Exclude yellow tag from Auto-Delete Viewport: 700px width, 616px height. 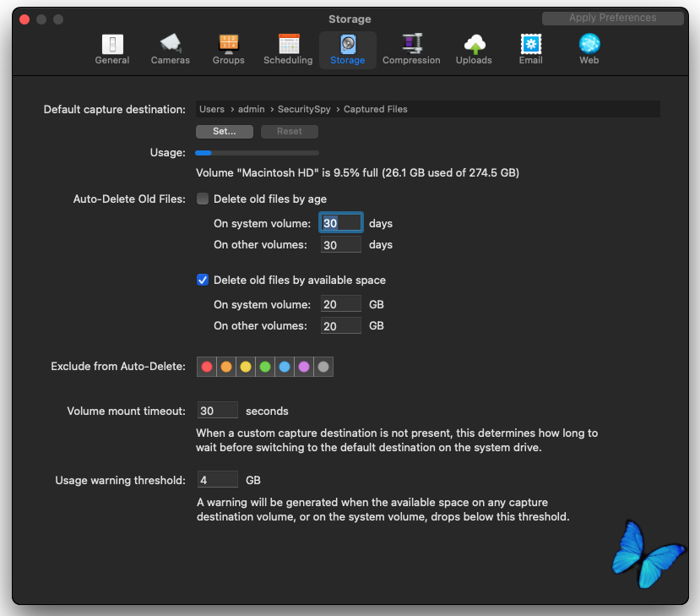click(x=246, y=367)
